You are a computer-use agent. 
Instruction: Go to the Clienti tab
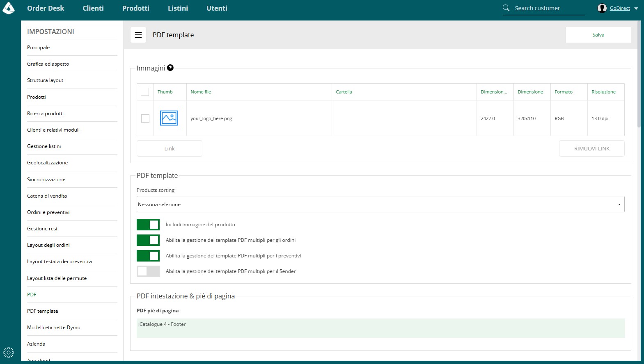93,8
